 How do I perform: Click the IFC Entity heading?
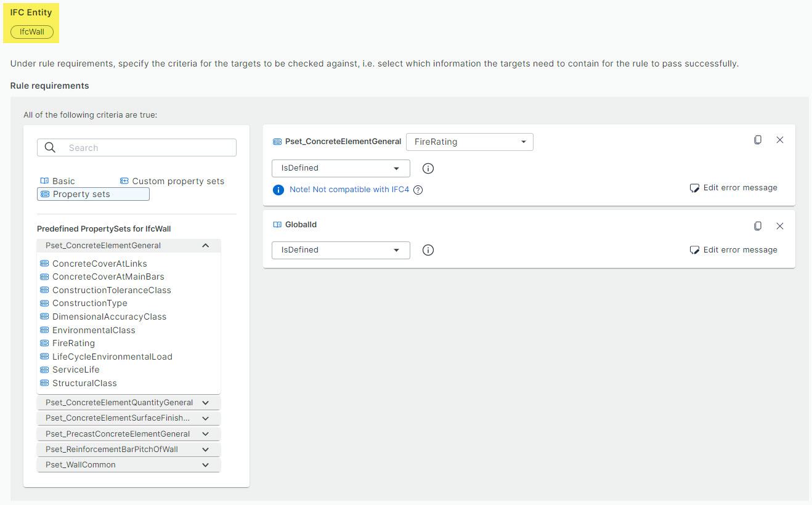pyautogui.click(x=31, y=12)
